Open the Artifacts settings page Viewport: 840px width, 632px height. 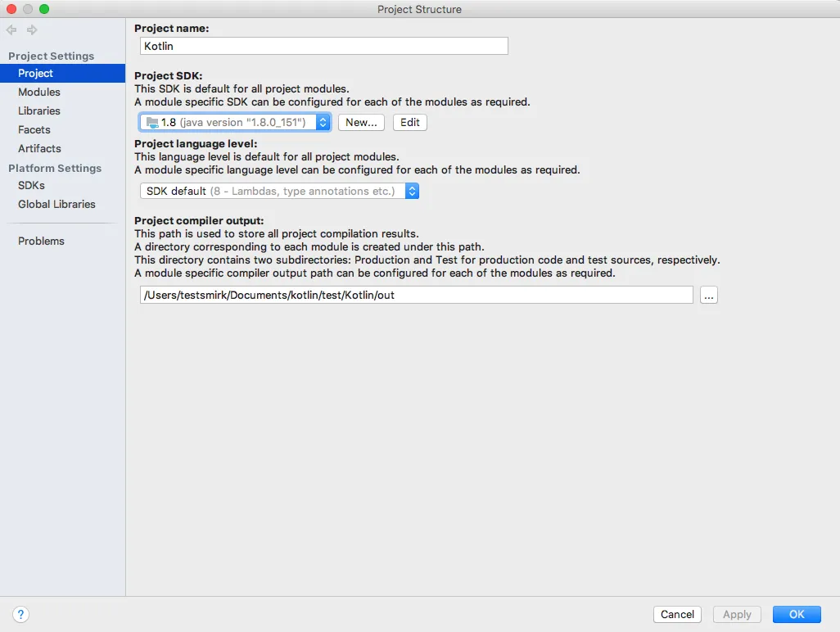[39, 148]
